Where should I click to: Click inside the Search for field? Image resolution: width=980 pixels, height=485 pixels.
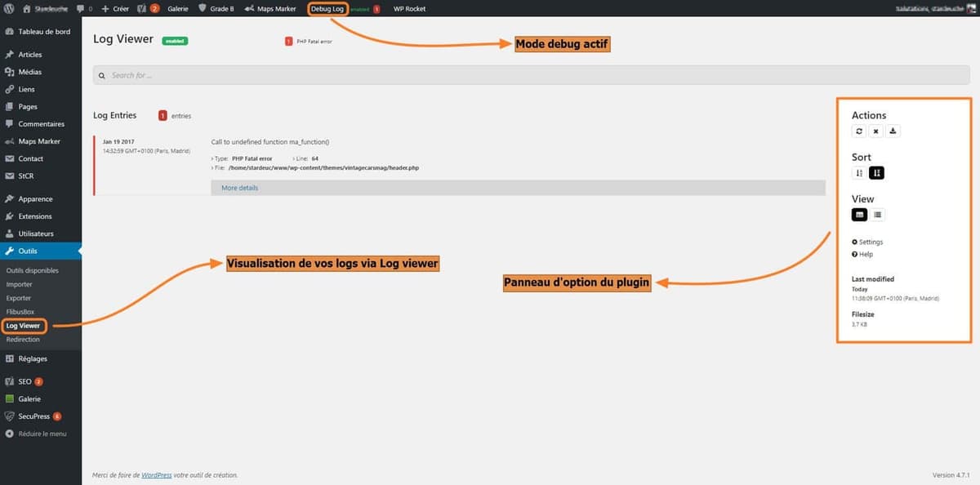(327, 74)
